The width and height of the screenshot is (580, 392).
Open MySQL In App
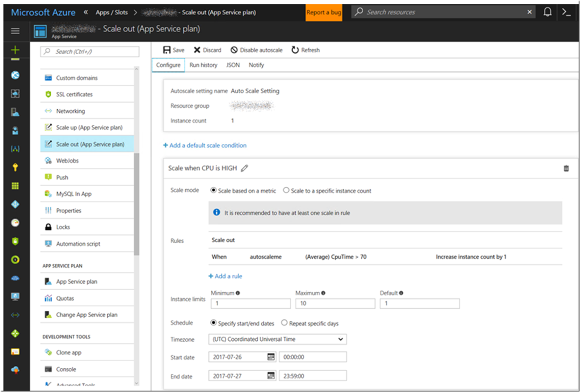tap(87, 194)
